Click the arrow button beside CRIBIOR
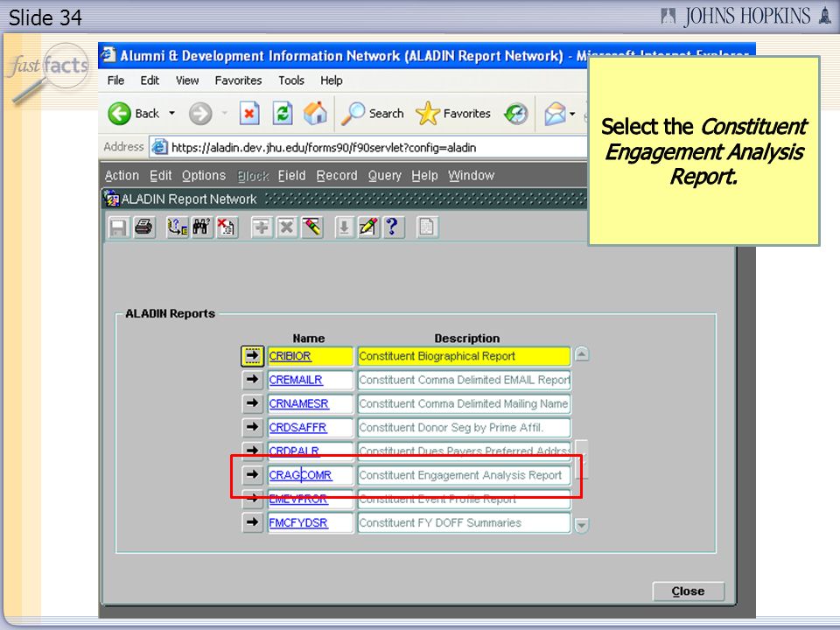 coord(252,356)
